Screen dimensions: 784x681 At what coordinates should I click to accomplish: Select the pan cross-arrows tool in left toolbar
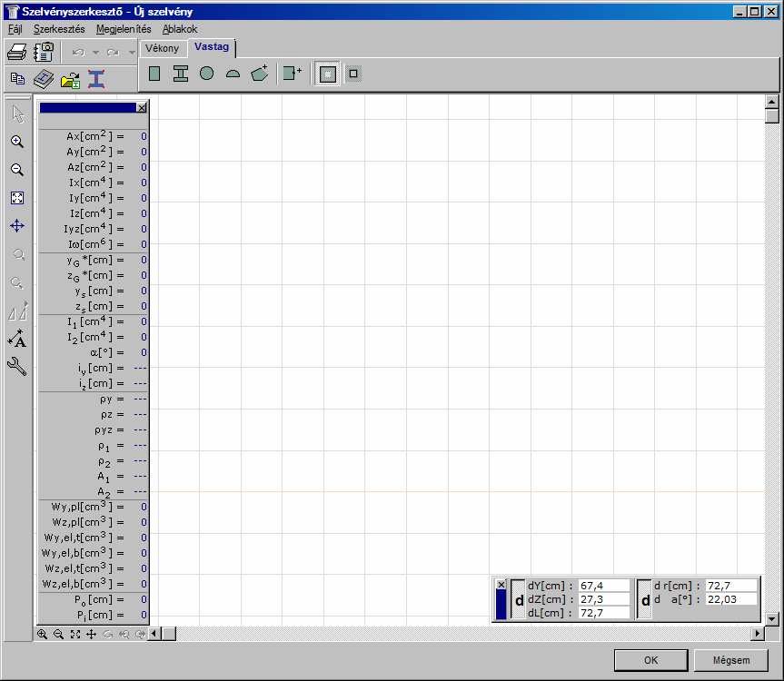click(17, 226)
